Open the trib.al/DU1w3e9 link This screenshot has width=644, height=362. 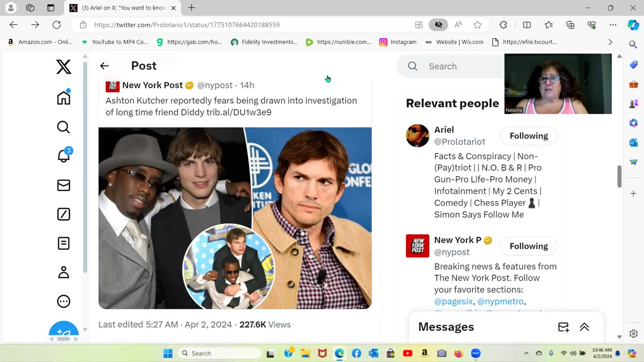[x=239, y=112]
